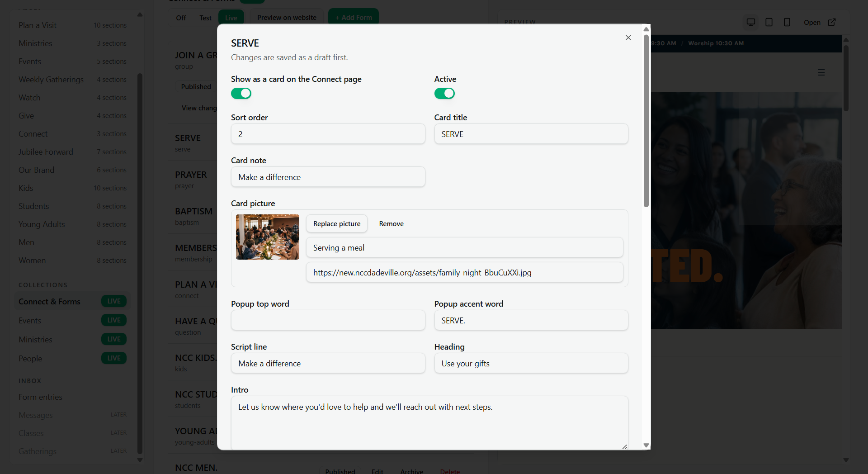Open Plan a Visit in the sidebar
Screen dimensions: 868x474
tap(72, 25)
